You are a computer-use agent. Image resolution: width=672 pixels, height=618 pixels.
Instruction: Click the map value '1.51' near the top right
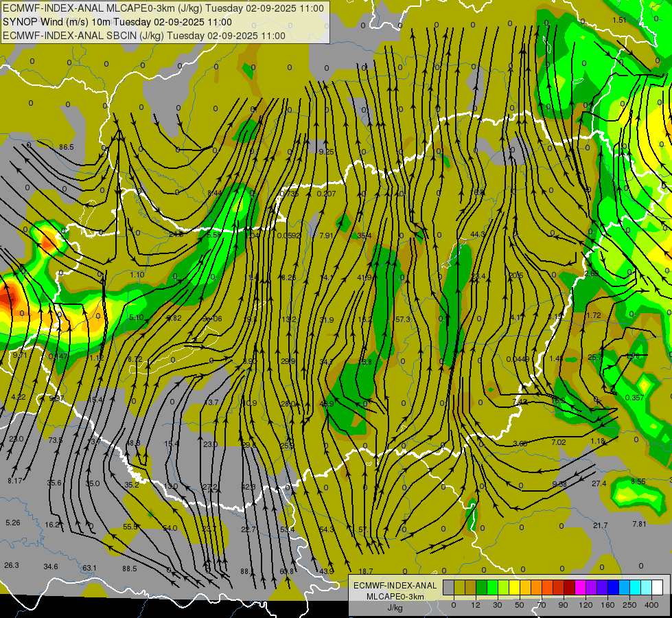(619, 20)
